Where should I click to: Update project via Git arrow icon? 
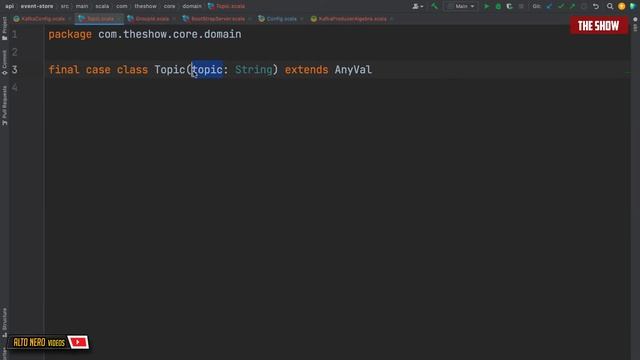coord(549,6)
